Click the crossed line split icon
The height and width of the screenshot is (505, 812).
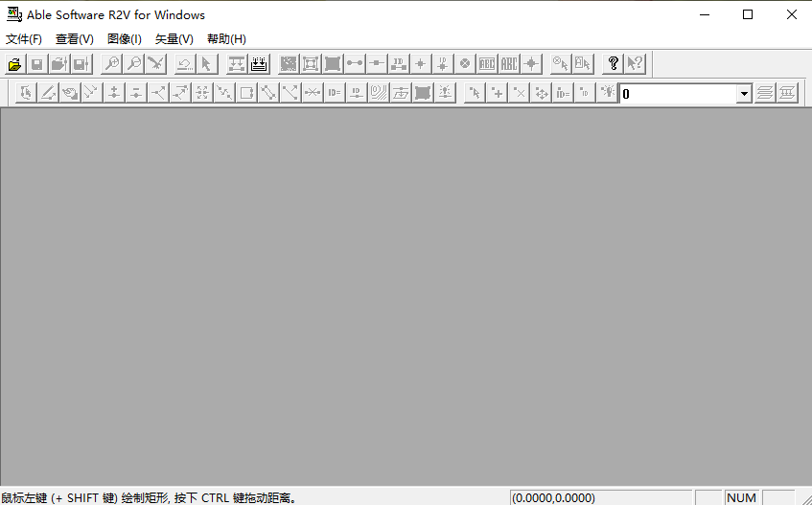click(x=313, y=93)
